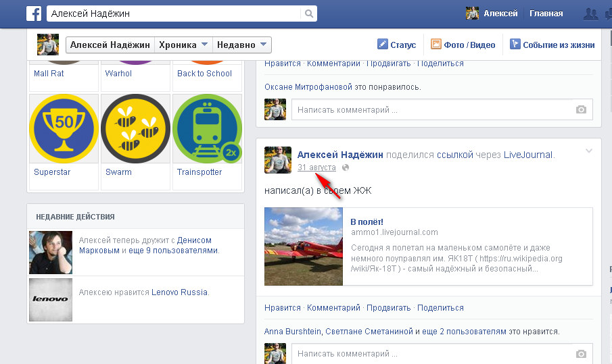
Task: Open Денисом Марковым profile link
Action: tap(145, 245)
